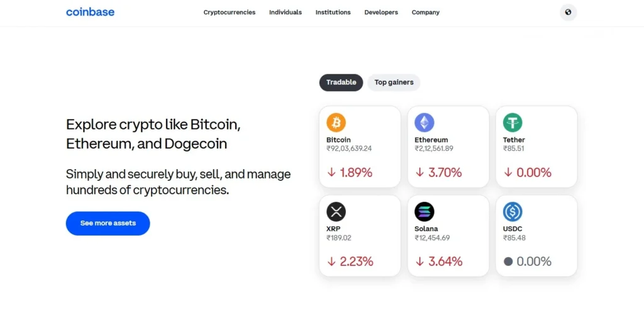Open the globe language selector

(568, 13)
